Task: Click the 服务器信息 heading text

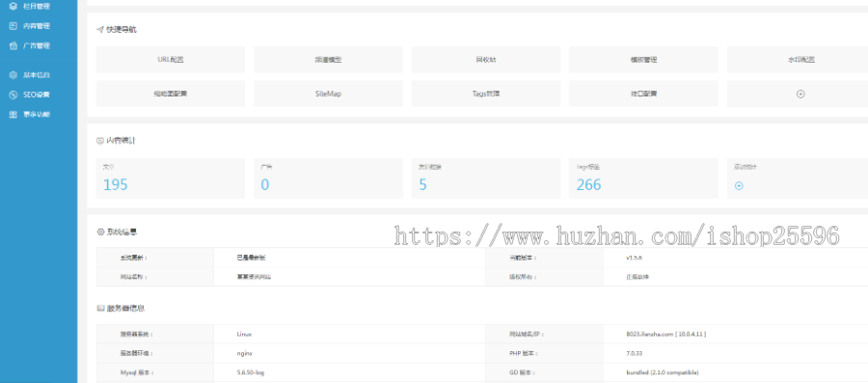Action: [125, 308]
